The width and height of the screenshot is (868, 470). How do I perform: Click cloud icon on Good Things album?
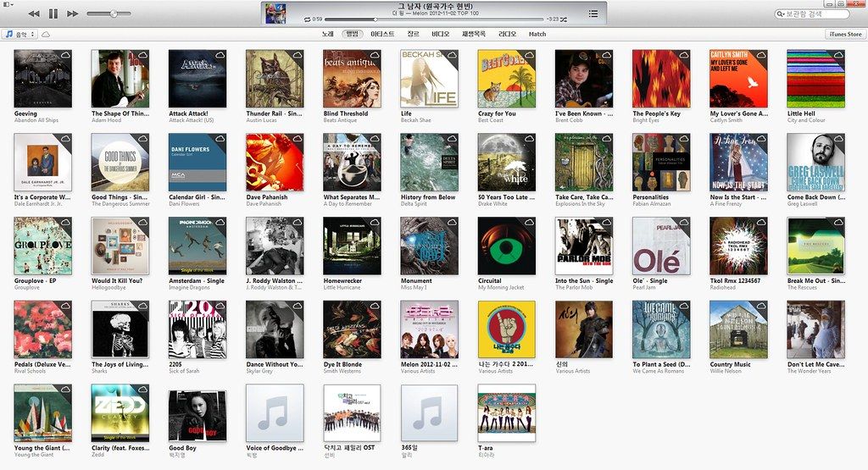(x=142, y=139)
